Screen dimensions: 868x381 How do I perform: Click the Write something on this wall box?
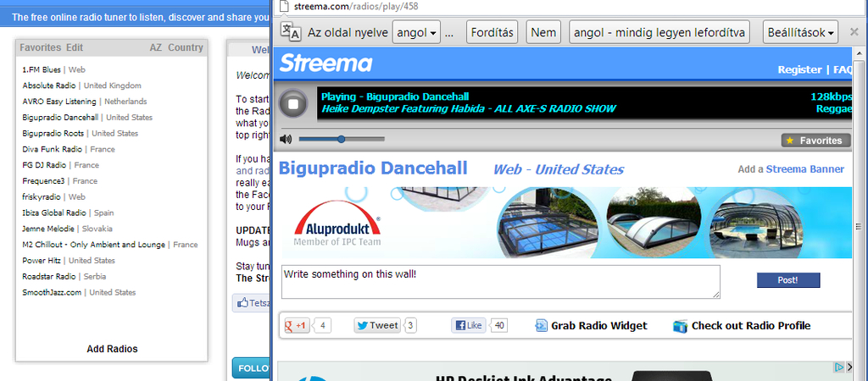[500, 282]
